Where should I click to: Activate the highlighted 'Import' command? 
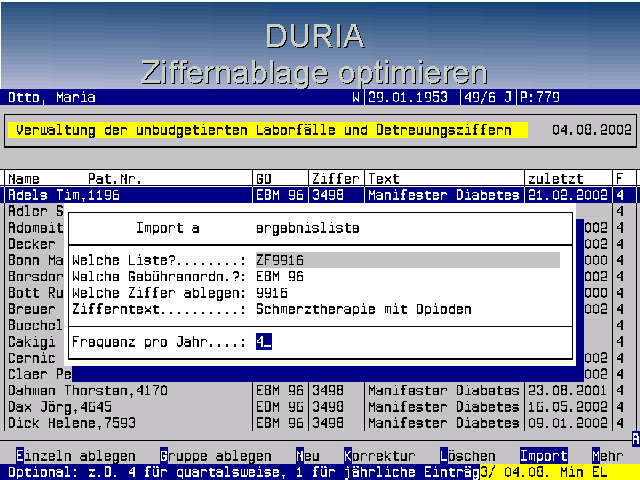click(x=544, y=456)
